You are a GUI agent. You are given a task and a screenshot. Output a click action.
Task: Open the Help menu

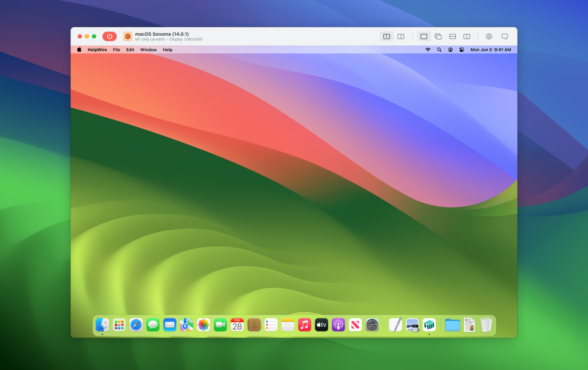click(167, 49)
